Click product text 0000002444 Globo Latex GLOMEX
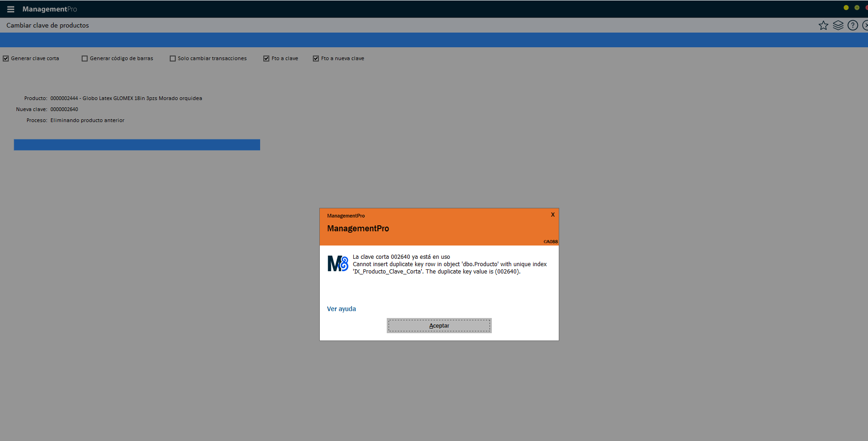Viewport: 868px width, 441px height. [x=126, y=98]
